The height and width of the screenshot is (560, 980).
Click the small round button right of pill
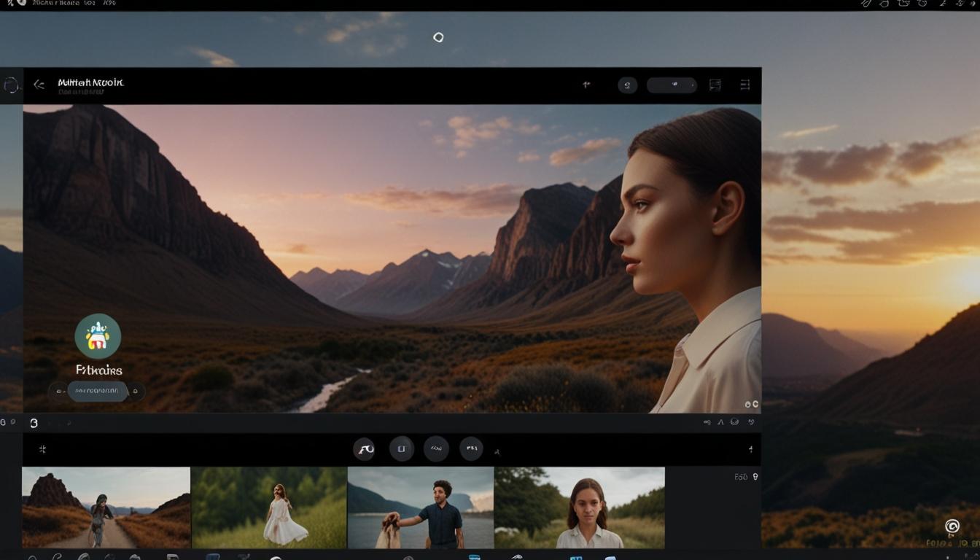135,392
